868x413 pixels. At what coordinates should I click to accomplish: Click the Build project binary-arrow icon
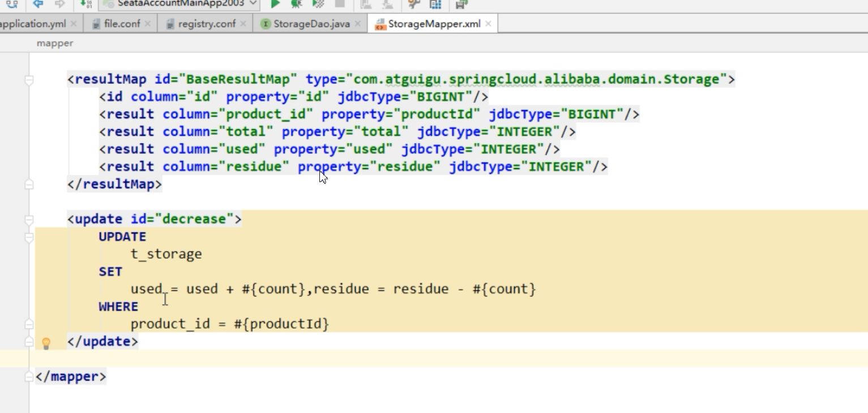click(x=86, y=4)
